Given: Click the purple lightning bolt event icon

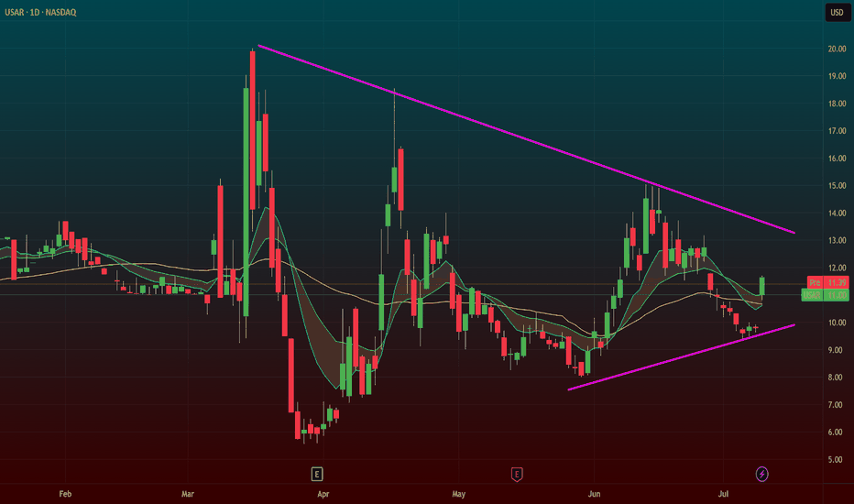Looking at the screenshot, I should point(761,474).
